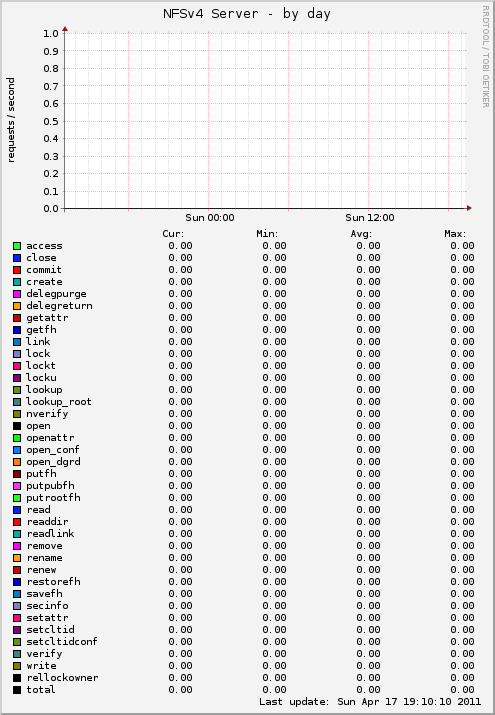Screen dimensions: 495x715
Task: Click the green openattr legend swatch
Action: tap(17, 438)
